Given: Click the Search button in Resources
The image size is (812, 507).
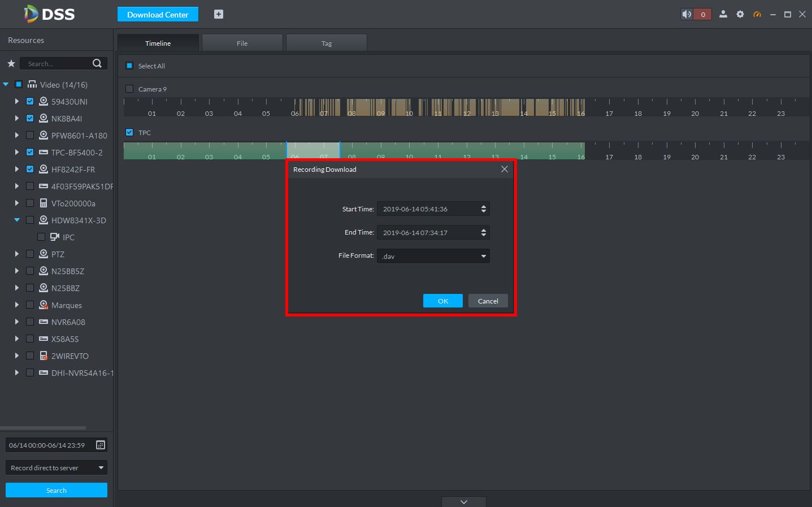Looking at the screenshot, I should coord(57,490).
